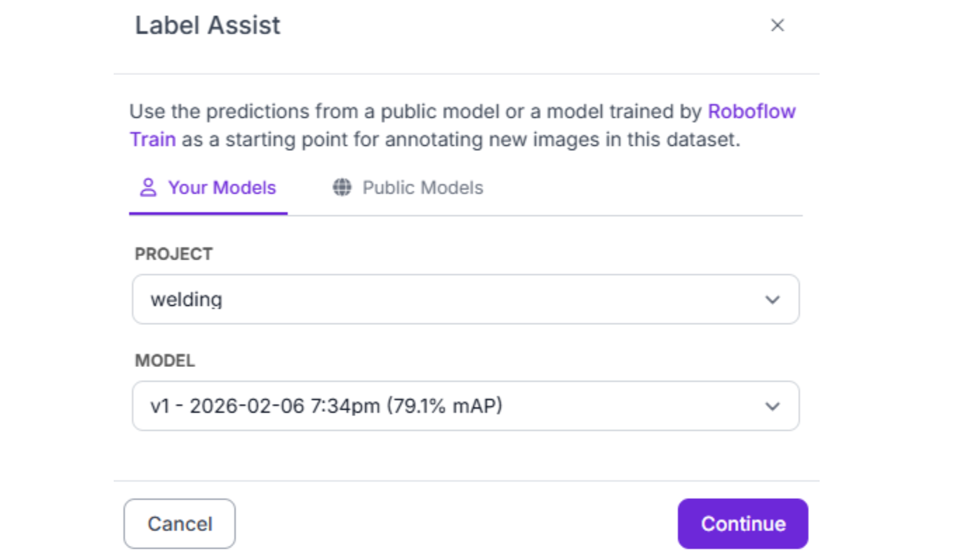Open the 'Roboflow' hyperlink text
Viewport: 960px width, 560px height.
752,112
